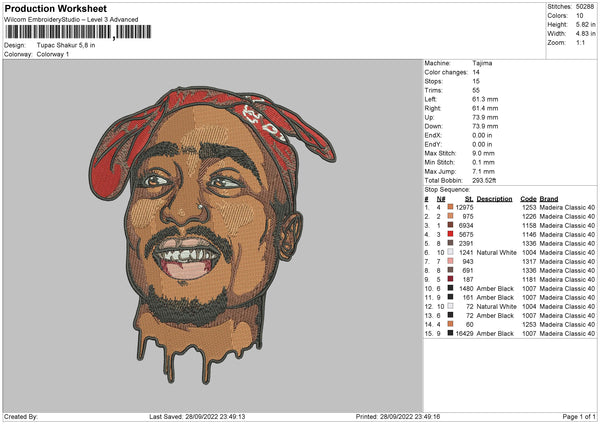Click the 'EndX:' label
600x424 pixels.
pos(433,135)
